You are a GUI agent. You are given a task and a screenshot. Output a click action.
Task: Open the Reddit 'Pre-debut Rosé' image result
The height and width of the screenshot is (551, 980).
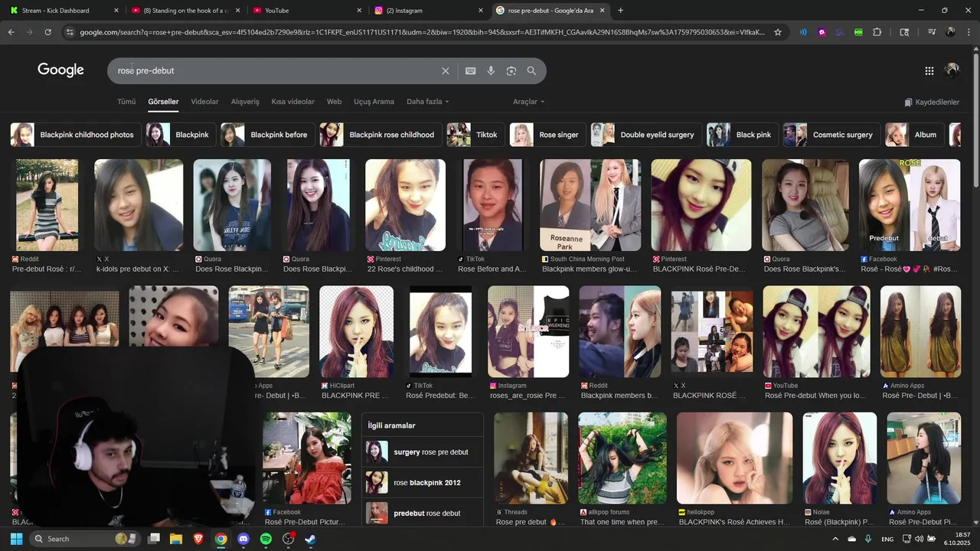47,205
